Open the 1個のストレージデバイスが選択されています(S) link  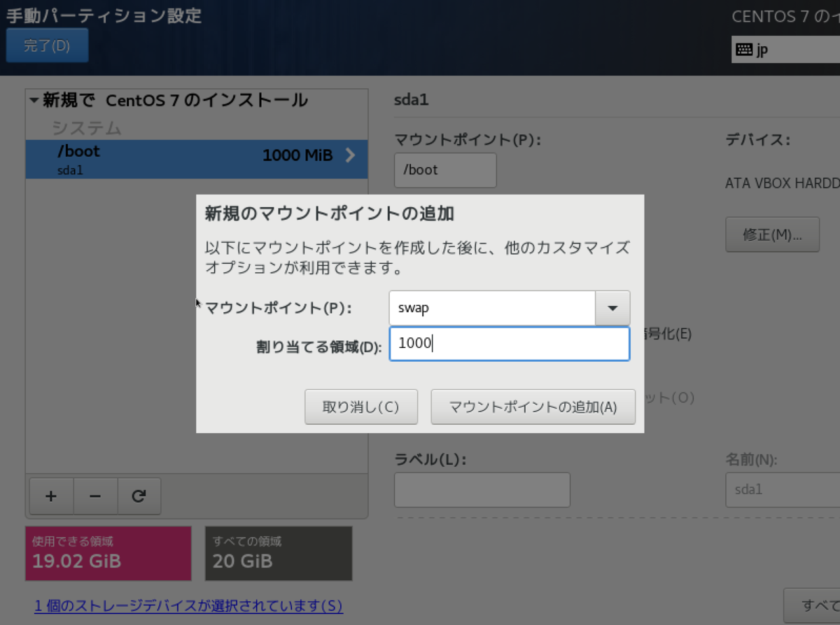(188, 607)
